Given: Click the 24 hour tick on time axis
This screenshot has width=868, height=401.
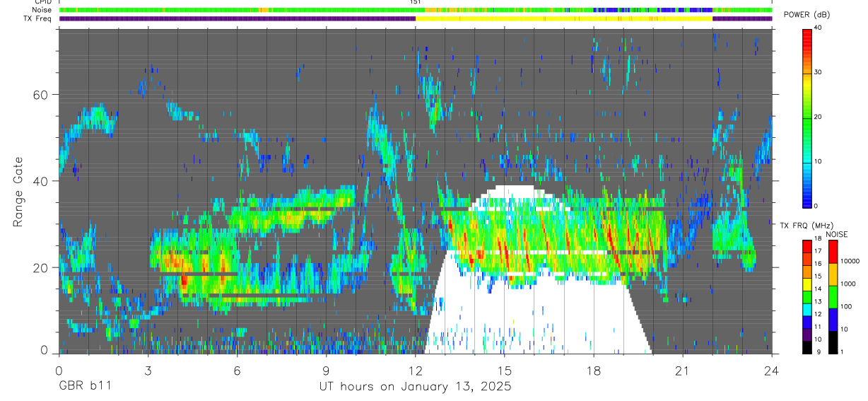Looking at the screenshot, I should pos(772,369).
